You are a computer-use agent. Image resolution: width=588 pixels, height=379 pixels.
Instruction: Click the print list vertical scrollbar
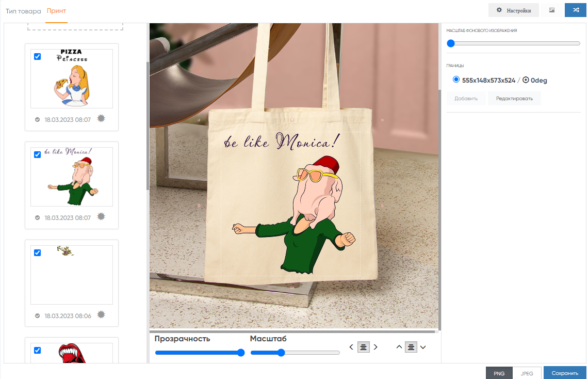(148, 126)
